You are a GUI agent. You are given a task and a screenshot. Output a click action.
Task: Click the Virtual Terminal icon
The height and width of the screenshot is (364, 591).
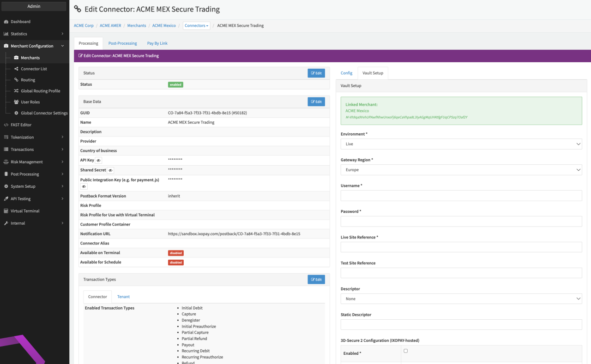(x=6, y=211)
